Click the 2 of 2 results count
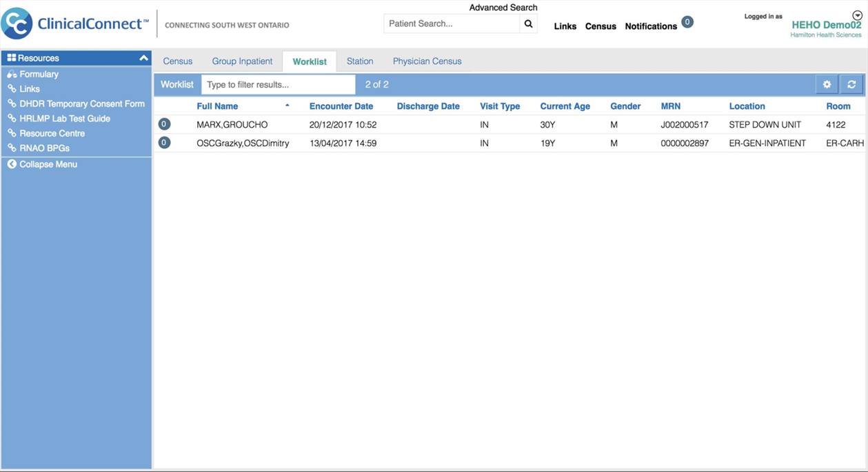 click(x=377, y=84)
